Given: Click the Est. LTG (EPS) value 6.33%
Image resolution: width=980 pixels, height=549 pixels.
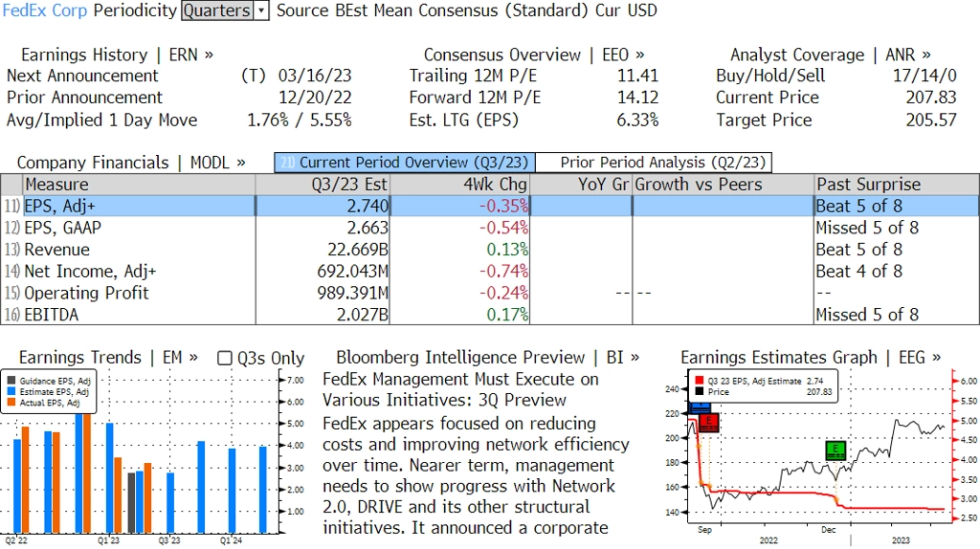Looking at the screenshot, I should pos(637,120).
